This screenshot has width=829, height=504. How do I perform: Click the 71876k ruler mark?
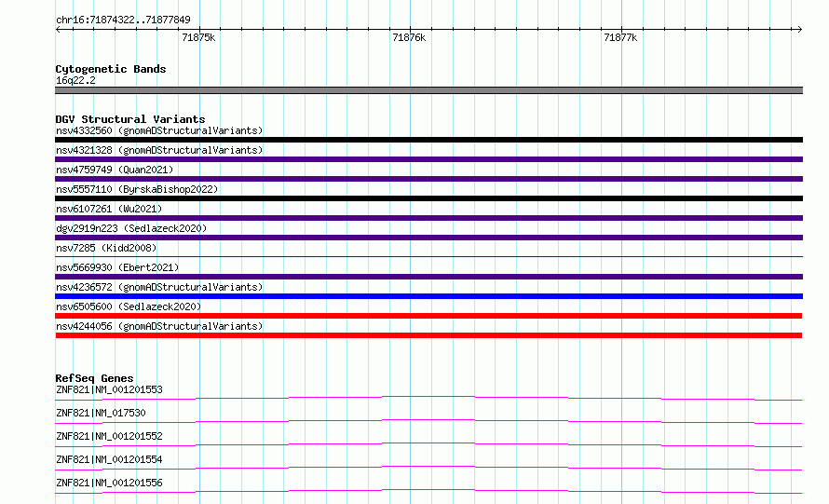click(409, 37)
